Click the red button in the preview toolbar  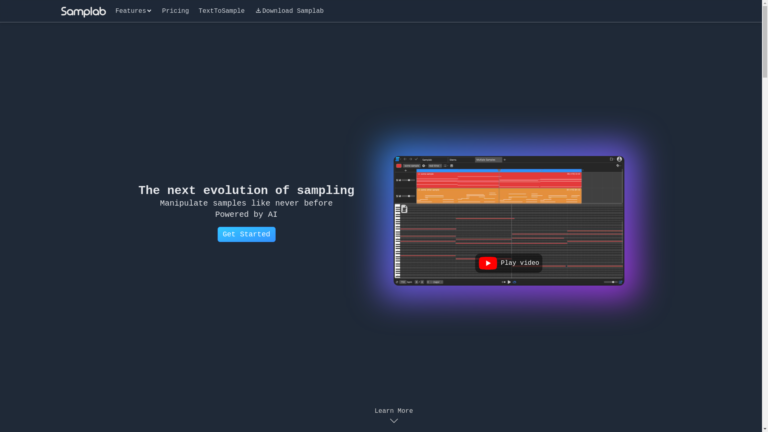pyautogui.click(x=398, y=165)
